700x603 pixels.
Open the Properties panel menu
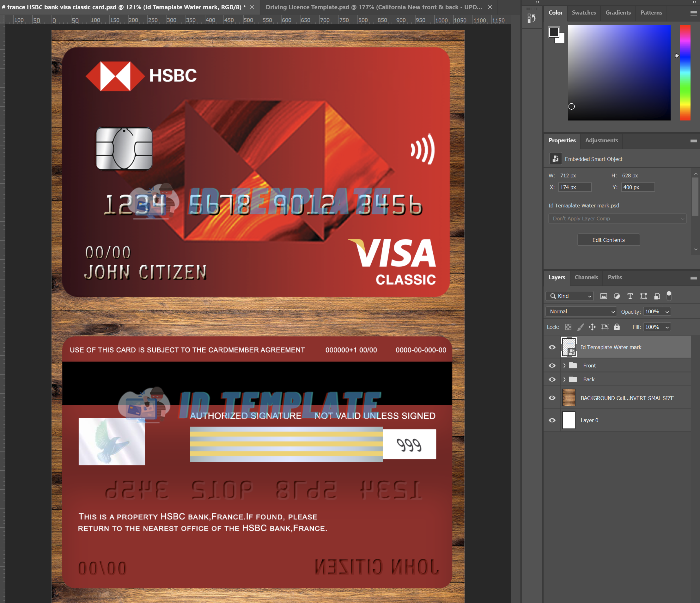coord(693,141)
